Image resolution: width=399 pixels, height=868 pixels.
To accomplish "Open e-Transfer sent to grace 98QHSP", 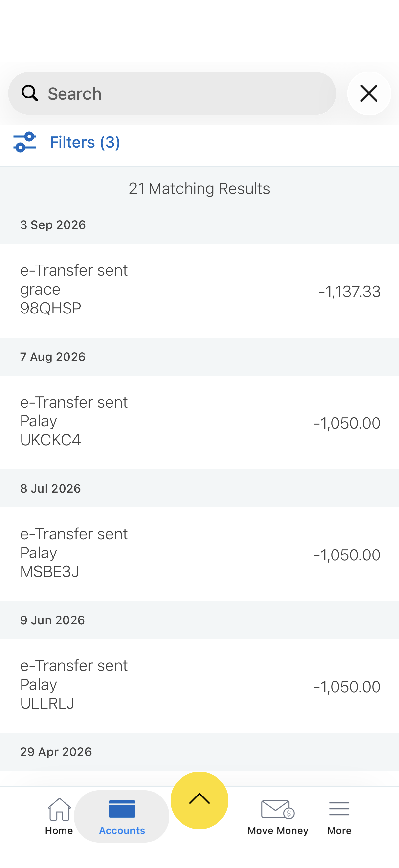I will (x=199, y=290).
